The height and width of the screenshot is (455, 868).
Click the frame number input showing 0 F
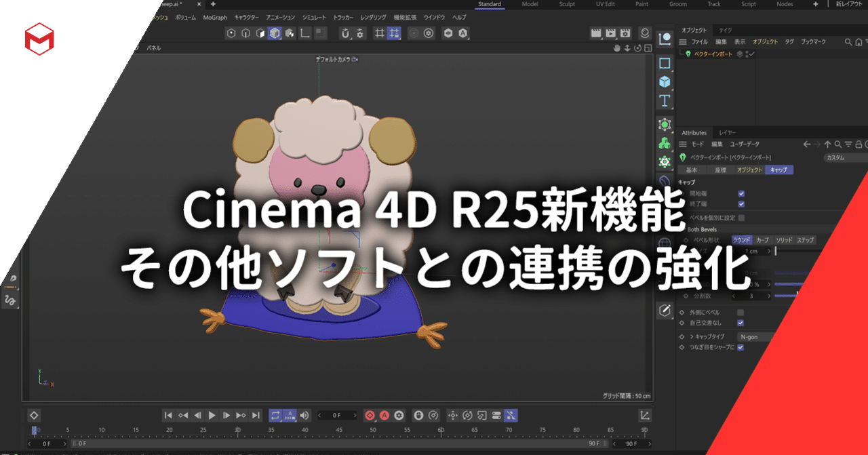pos(336,416)
